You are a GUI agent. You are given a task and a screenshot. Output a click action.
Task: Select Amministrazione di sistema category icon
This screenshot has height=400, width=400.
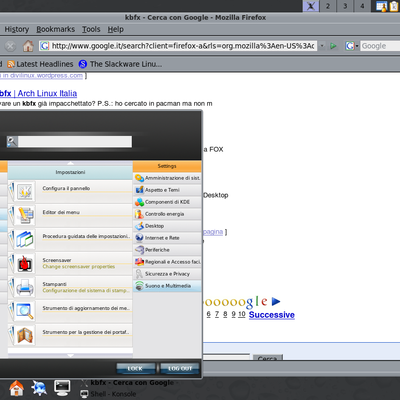(139, 178)
